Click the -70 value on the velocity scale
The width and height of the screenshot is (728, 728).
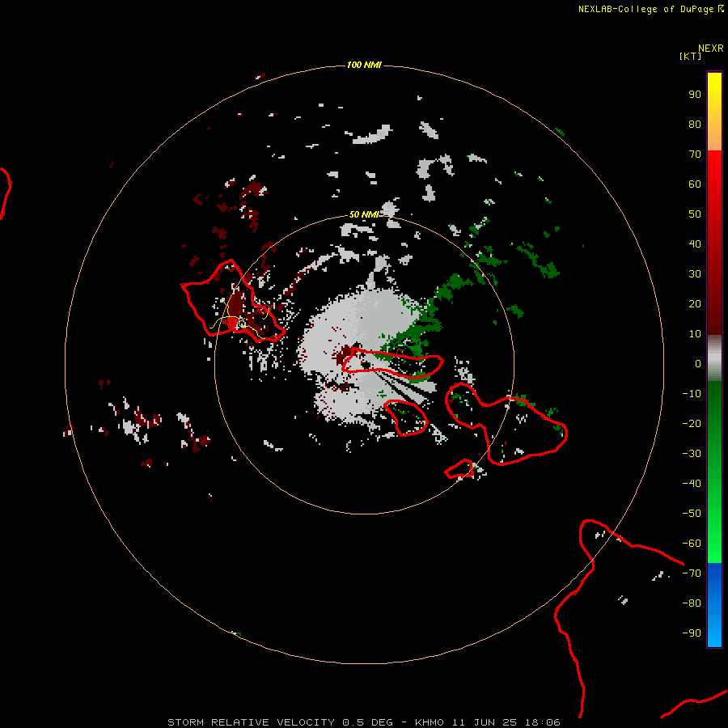point(692,574)
